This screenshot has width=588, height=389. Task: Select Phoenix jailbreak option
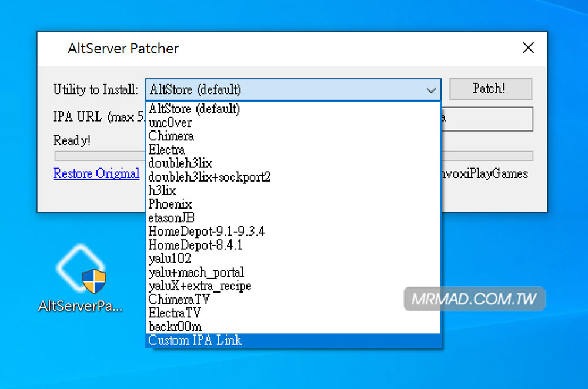point(293,204)
